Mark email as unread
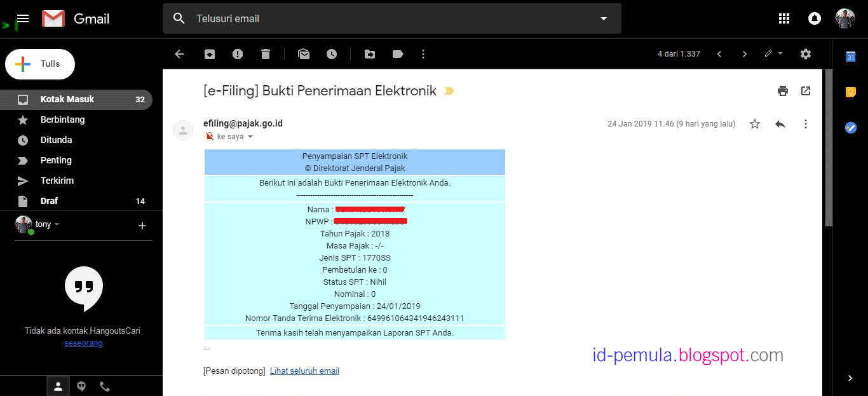Screen dimensions: 868x396 (x=304, y=54)
